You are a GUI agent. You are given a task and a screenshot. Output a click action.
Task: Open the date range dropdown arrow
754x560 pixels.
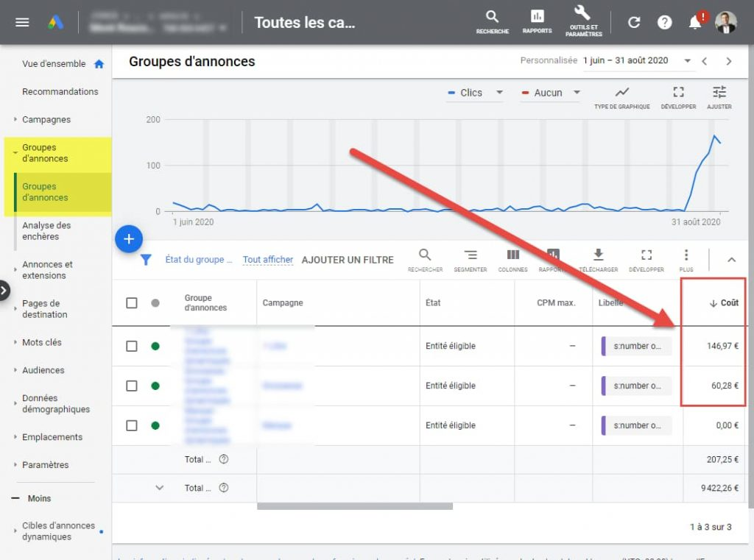(x=688, y=61)
